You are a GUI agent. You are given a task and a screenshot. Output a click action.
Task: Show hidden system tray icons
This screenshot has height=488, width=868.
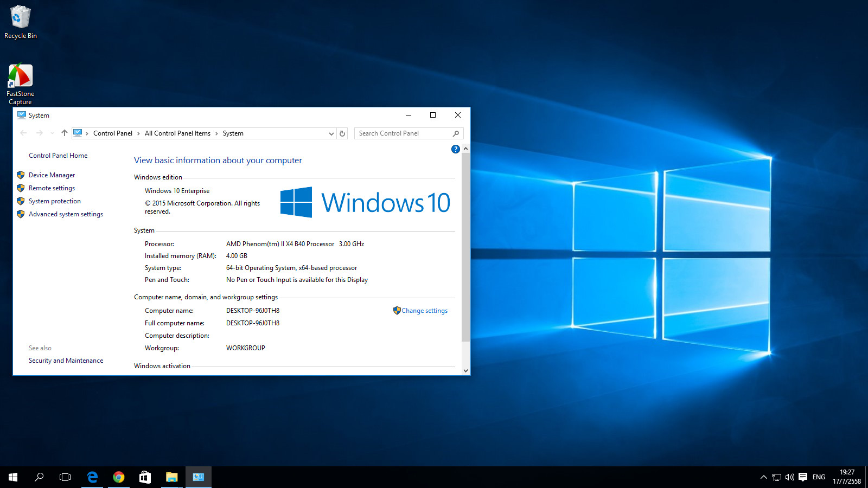(763, 477)
